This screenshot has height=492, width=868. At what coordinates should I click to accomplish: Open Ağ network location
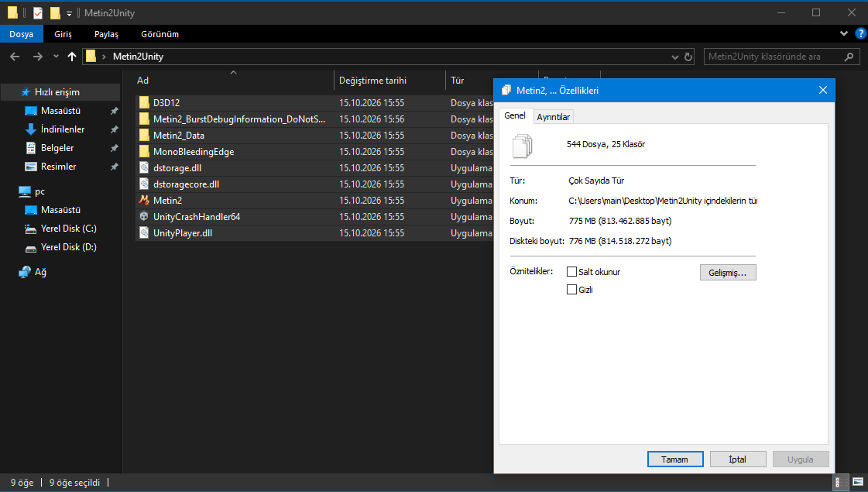coord(33,272)
